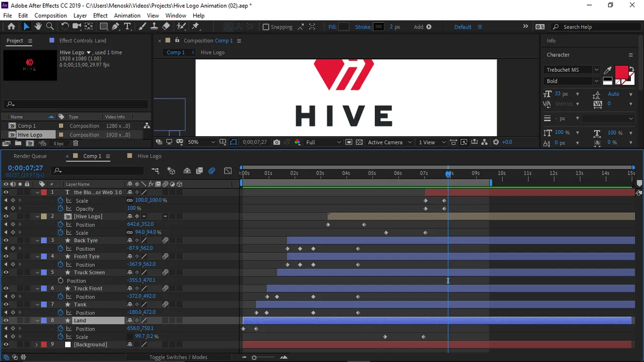
Task: Open the Effect menu
Action: (100, 16)
